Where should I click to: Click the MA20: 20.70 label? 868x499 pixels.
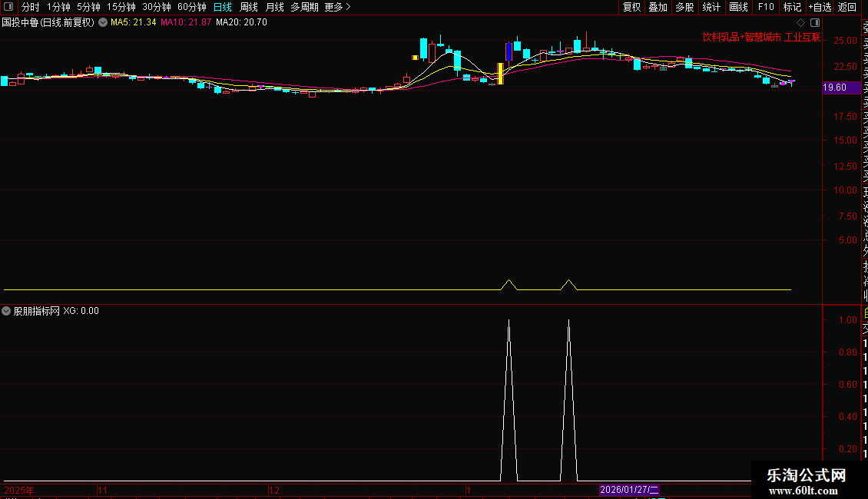[x=241, y=23]
